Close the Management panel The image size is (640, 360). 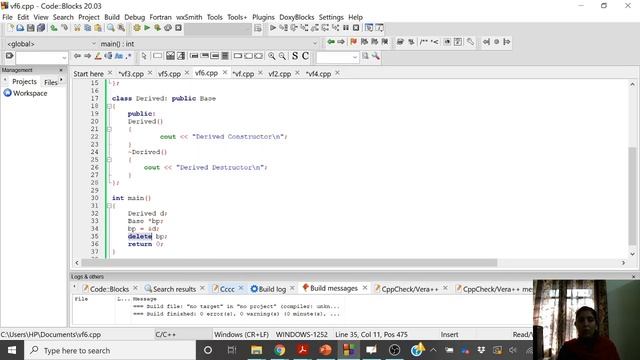(x=61, y=70)
